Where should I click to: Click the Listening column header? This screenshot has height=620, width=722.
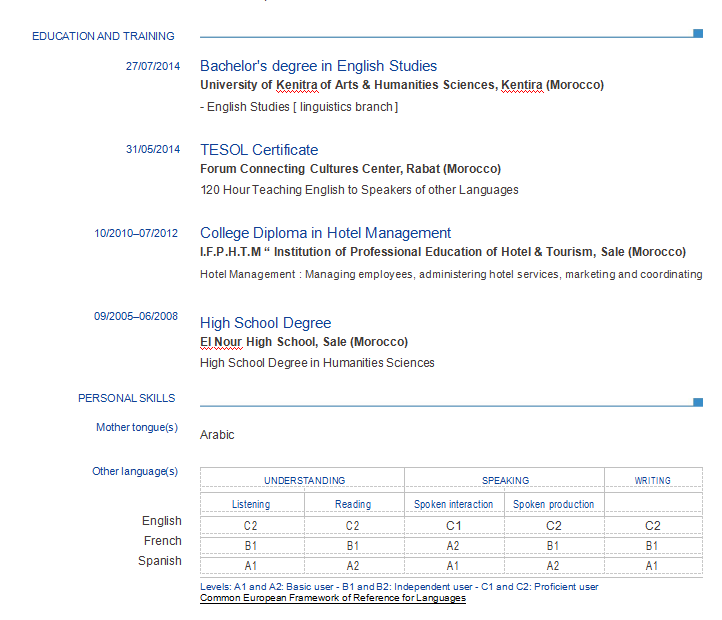[x=251, y=504]
